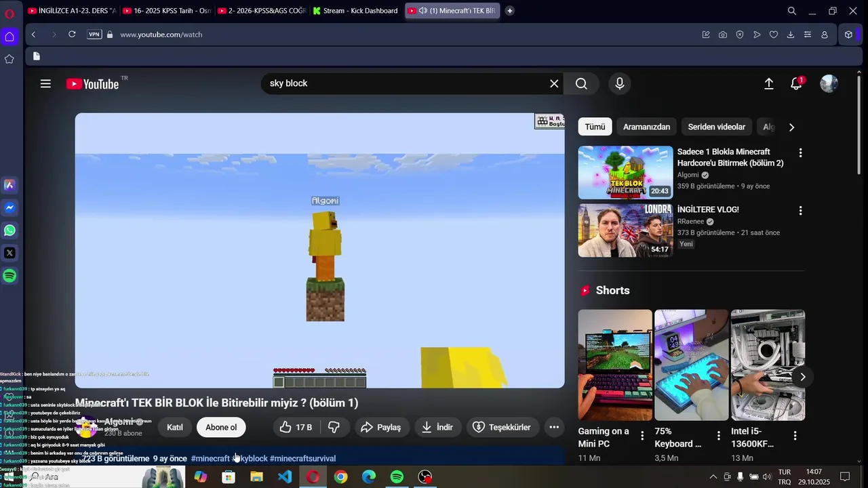Bookmark the page with heart icon

coord(774,35)
